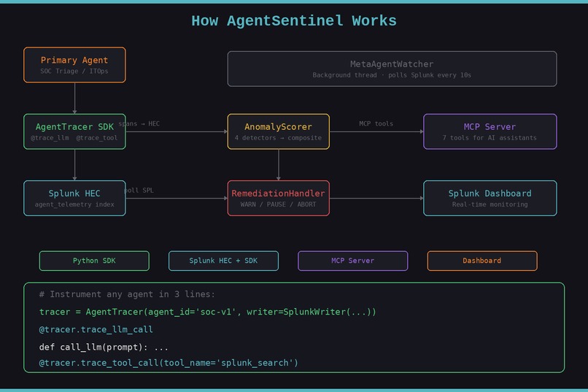This screenshot has width=588, height=392.
Task: Click the title How AgentSentinel Works
Action: [294, 21]
